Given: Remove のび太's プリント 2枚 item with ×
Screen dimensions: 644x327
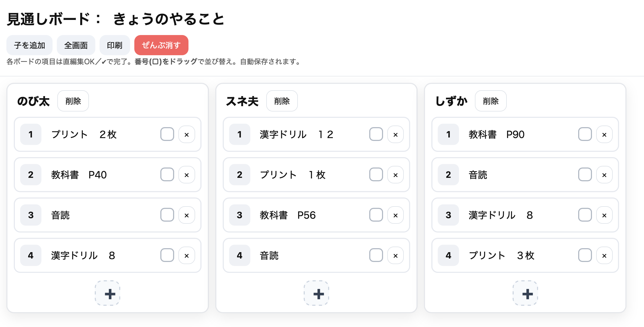Looking at the screenshot, I should 187,135.
